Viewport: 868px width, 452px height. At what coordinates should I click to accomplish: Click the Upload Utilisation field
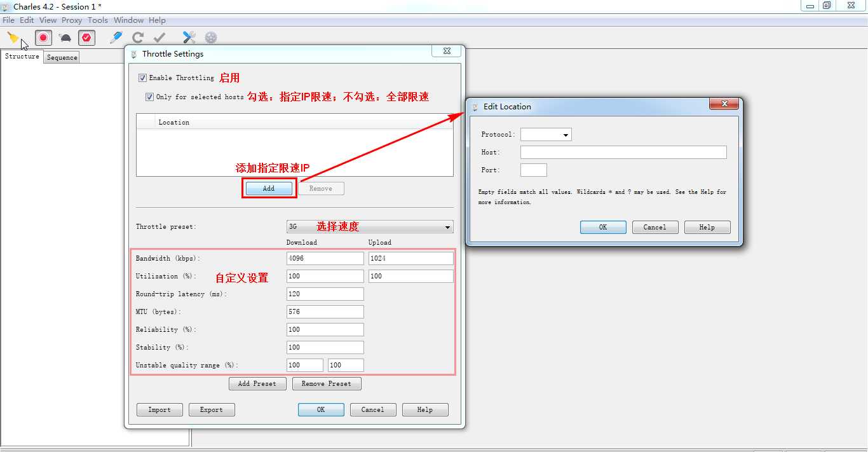click(x=411, y=277)
